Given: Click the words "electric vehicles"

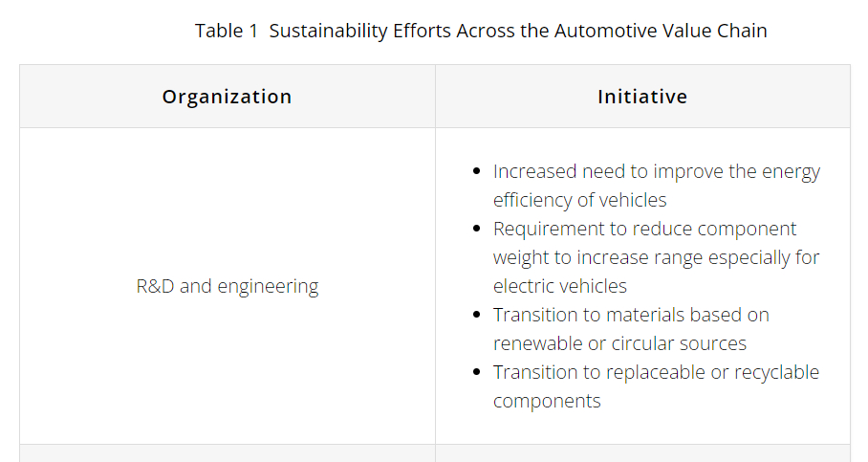Looking at the screenshot, I should (x=559, y=286).
